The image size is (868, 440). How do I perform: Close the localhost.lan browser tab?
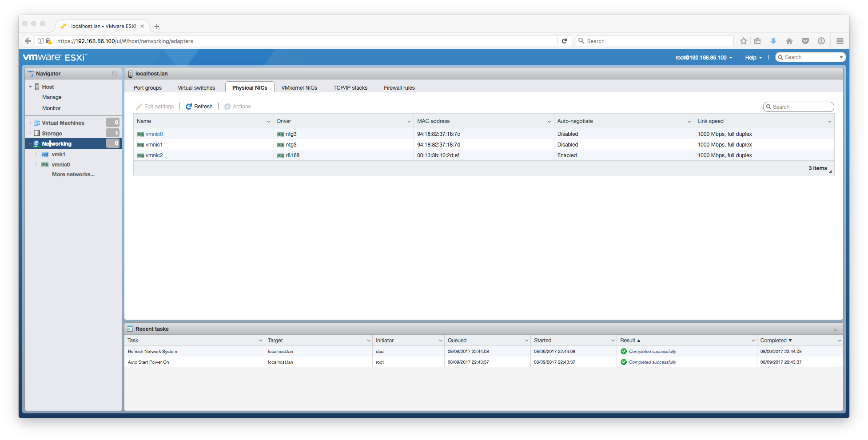click(x=142, y=26)
